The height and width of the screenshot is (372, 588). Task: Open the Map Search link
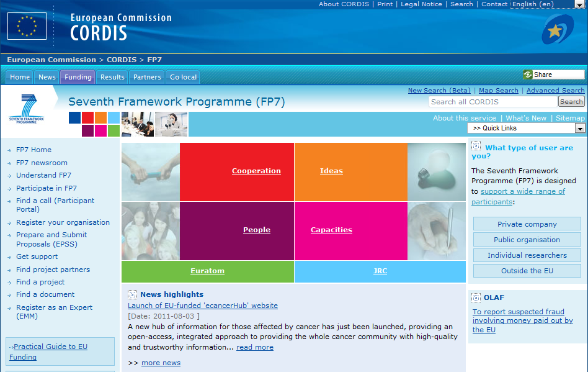click(499, 91)
